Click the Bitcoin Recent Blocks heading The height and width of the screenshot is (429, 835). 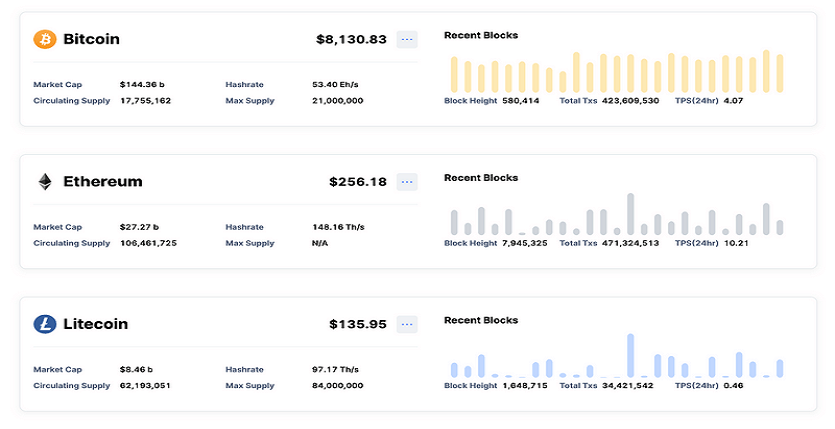pyautogui.click(x=481, y=36)
